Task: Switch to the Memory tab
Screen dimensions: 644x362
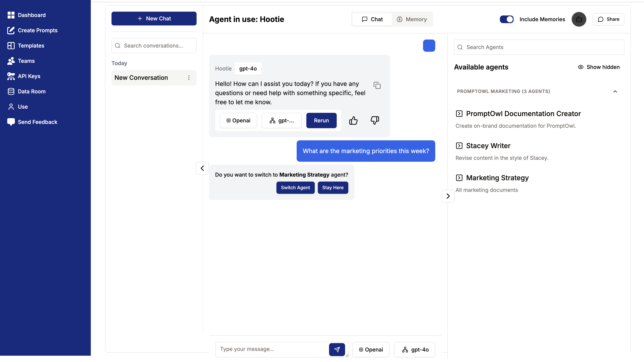Action: [x=412, y=19]
